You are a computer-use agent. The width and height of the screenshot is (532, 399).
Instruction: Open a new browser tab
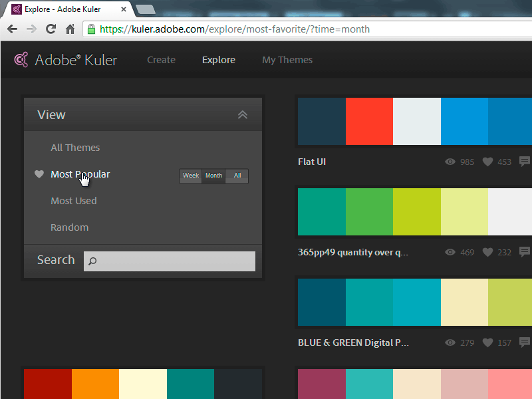[146, 9]
